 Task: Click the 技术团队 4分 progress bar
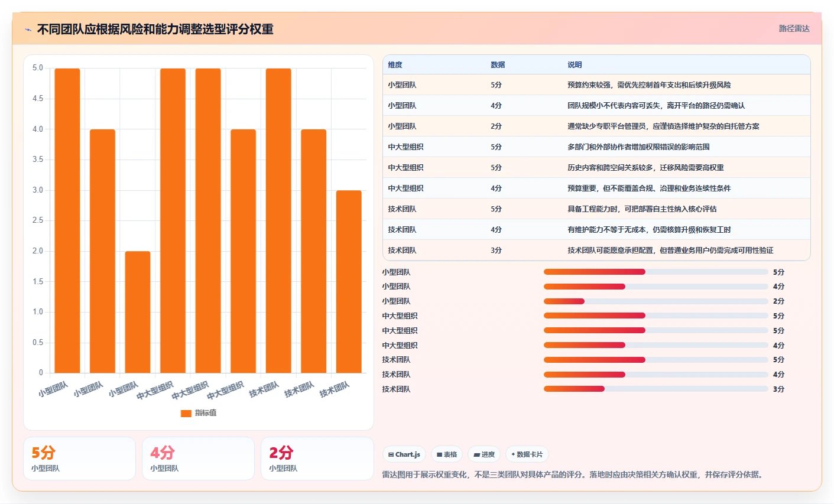click(655, 375)
